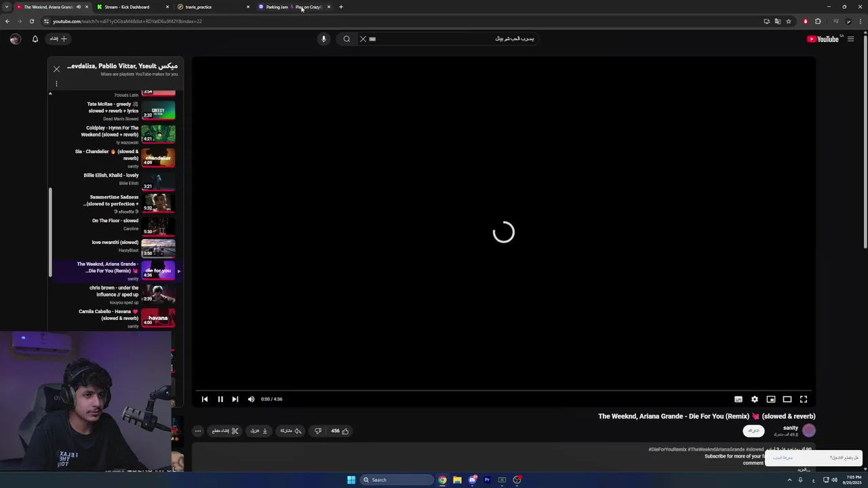Open video player settings gear
Screen dimensions: 868x488
tap(755, 399)
